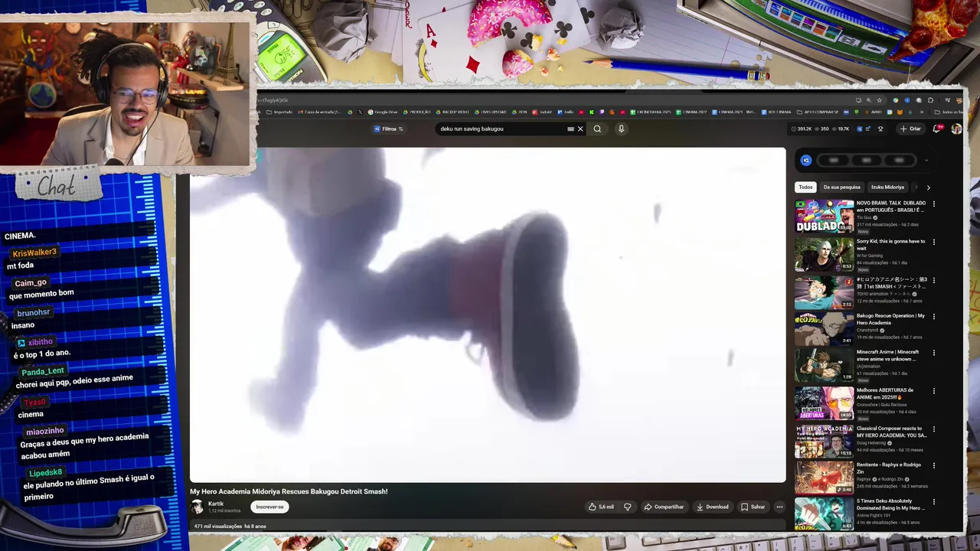
Task: Open 'Bakugo Rescue Operation' video title
Action: pyautogui.click(x=890, y=319)
